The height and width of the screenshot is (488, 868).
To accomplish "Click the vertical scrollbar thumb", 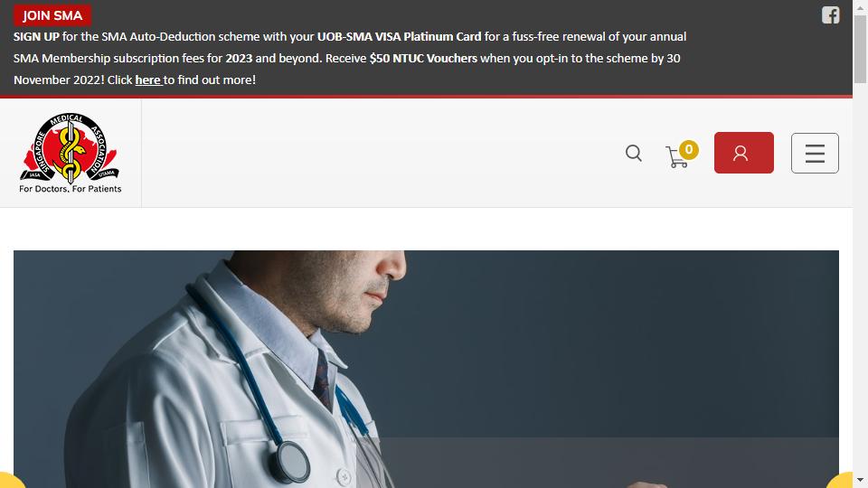I will 860,49.
